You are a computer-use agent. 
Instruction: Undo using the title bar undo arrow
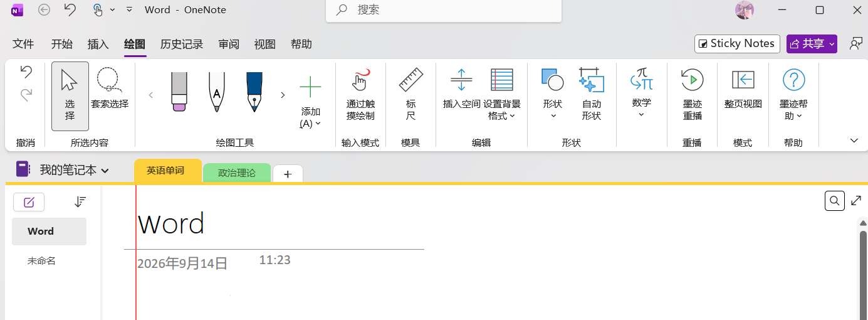70,9
